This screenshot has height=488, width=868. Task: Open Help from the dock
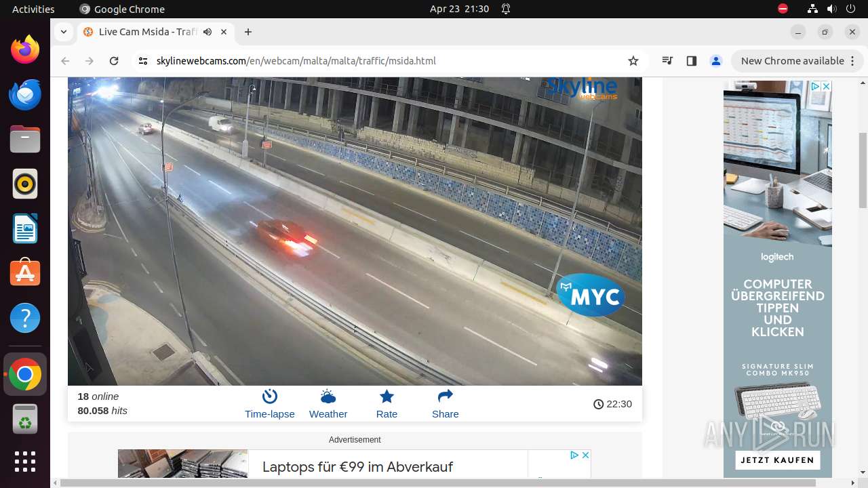point(25,318)
